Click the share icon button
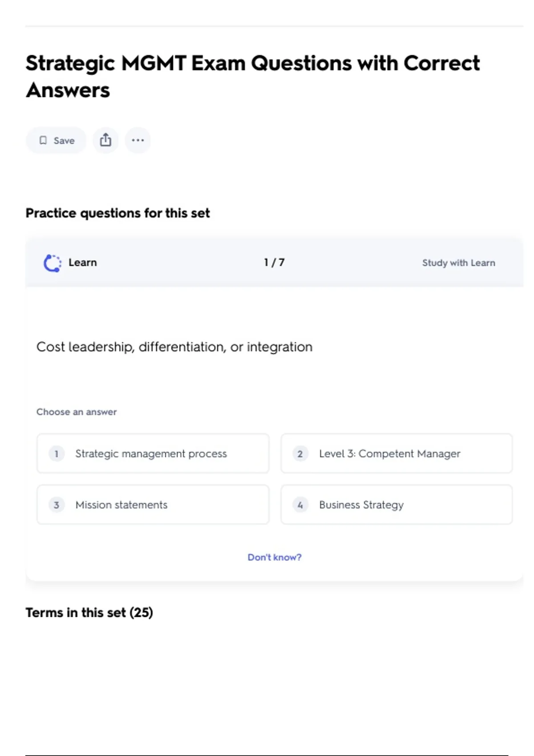The image size is (534, 756). (x=105, y=141)
